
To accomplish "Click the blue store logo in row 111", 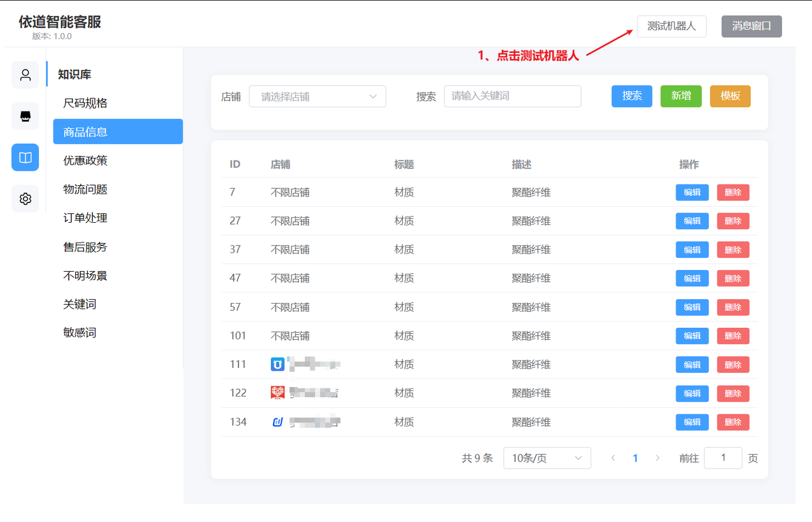I will pos(277,365).
